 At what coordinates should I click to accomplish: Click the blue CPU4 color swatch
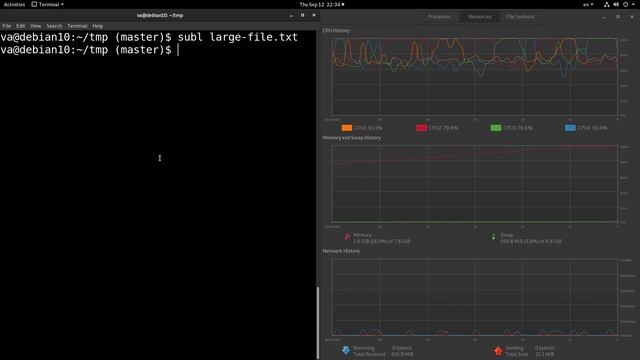tap(570, 128)
